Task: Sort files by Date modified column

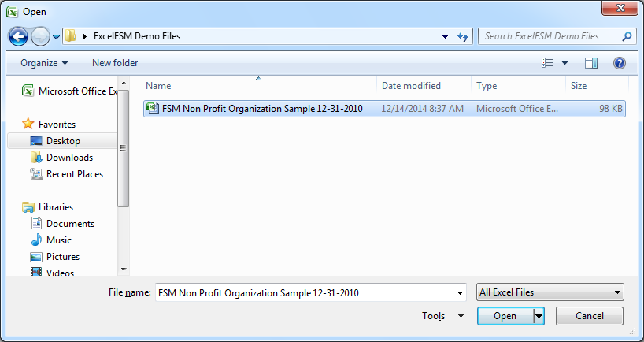Action: (411, 86)
